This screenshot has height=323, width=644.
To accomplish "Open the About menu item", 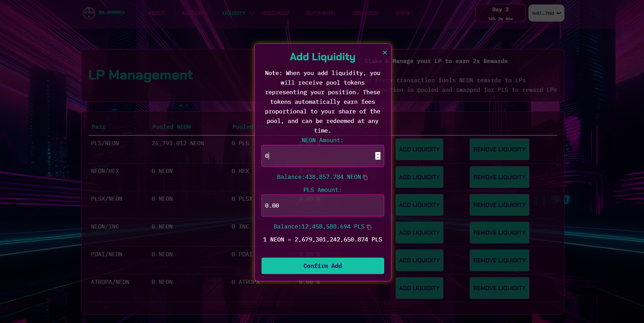I will click(156, 13).
